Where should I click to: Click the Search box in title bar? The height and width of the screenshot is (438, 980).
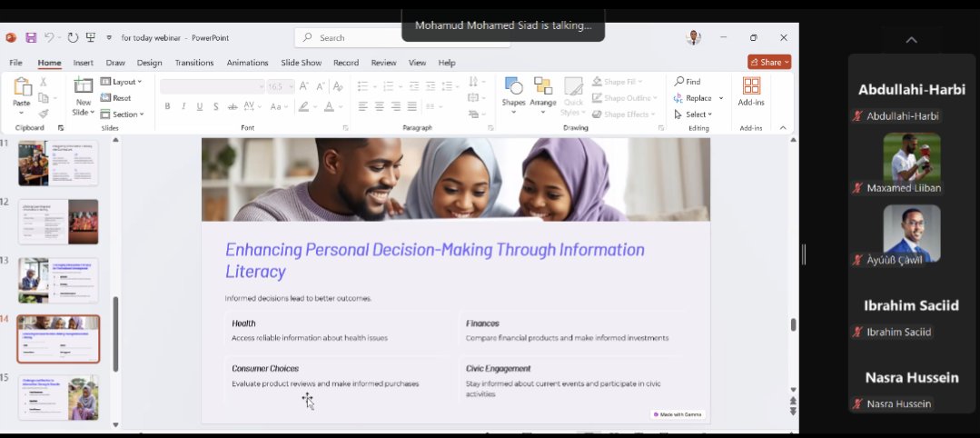[x=402, y=37]
